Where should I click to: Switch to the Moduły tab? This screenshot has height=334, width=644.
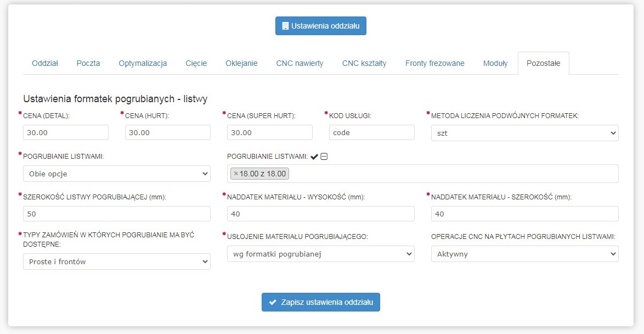click(x=495, y=63)
